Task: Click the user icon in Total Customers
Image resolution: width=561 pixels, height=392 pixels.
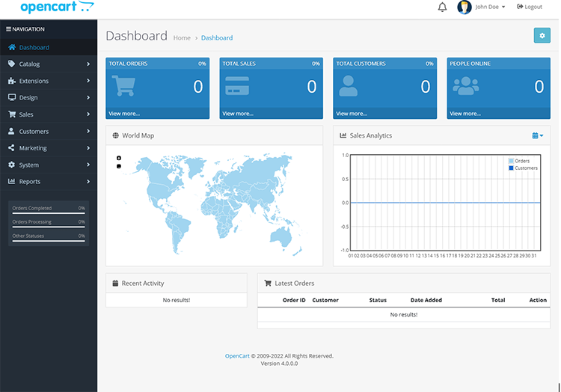Action: click(349, 87)
